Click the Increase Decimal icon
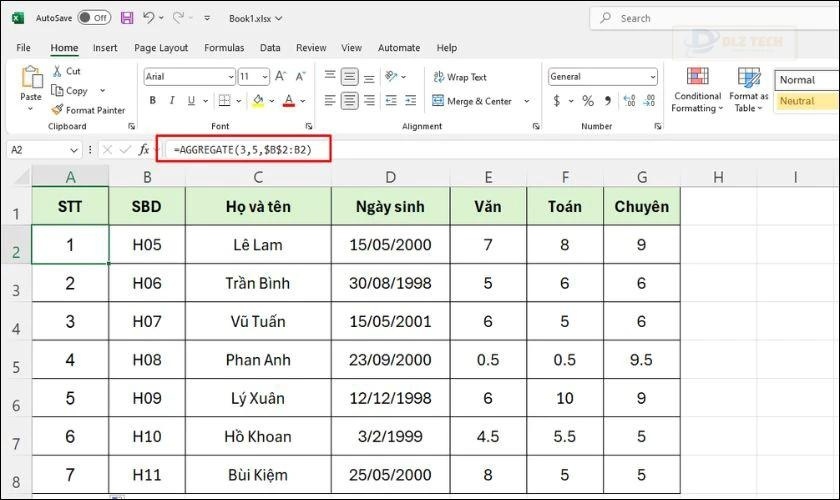This screenshot has width=840, height=500. pos(629,100)
